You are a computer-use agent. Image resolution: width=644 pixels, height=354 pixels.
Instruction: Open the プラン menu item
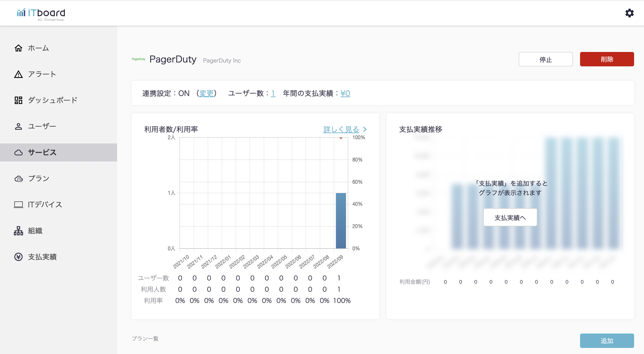pyautogui.click(x=39, y=179)
